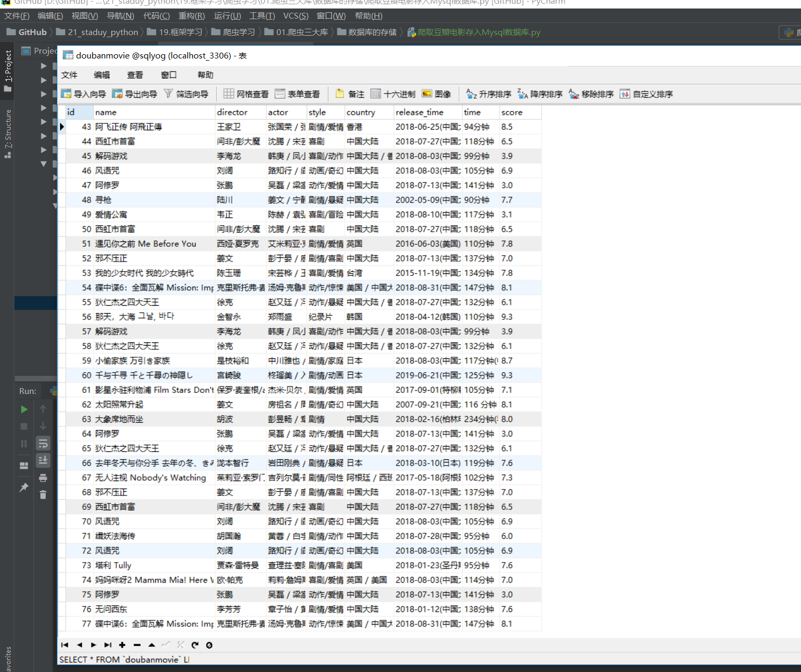Click the 爬取豆瓣电影存入Mysql数据库.py breadcrumb

coord(474,32)
